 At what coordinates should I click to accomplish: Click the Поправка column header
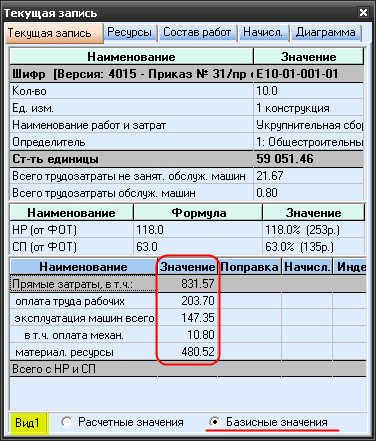pyautogui.click(x=249, y=267)
